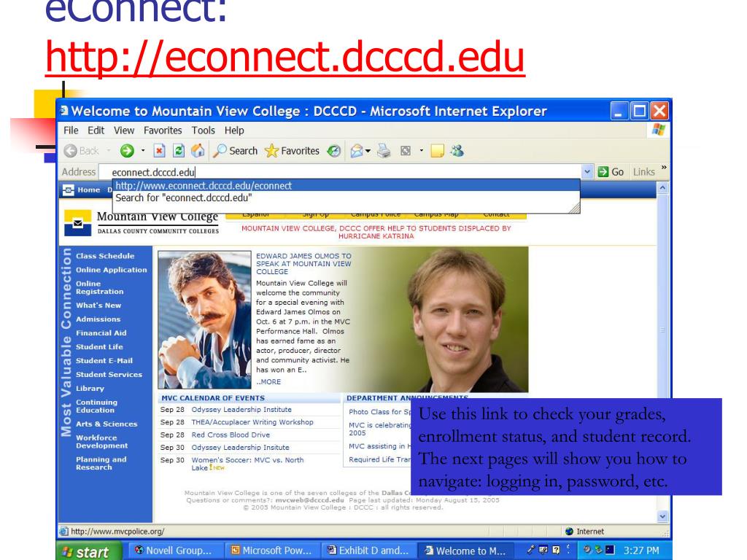Click the History clock icon
This screenshot has height=560, width=747.
tap(334, 151)
